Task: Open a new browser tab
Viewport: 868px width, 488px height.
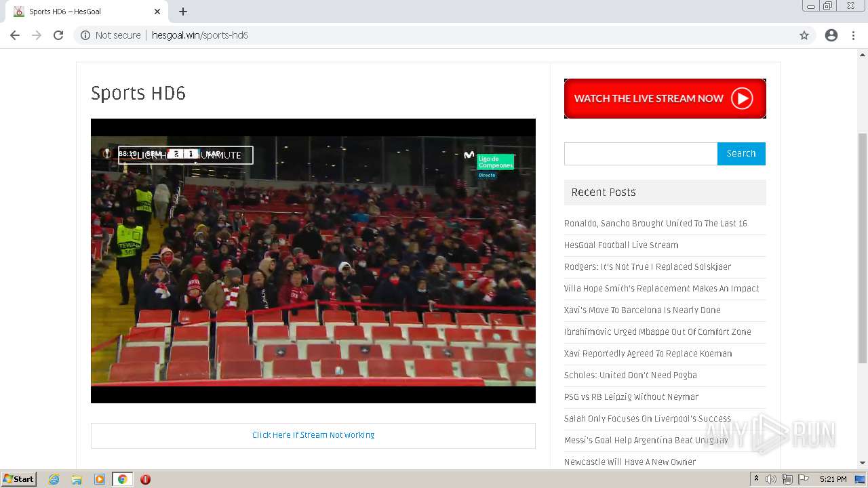Action: pos(183,12)
